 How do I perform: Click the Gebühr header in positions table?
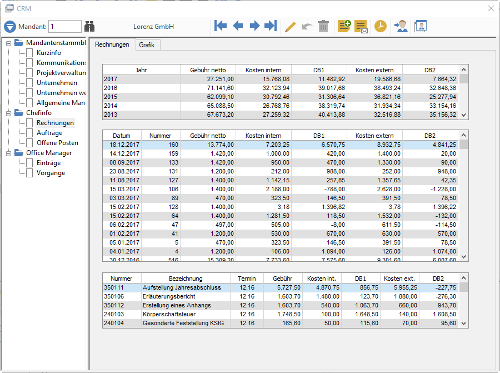283,278
